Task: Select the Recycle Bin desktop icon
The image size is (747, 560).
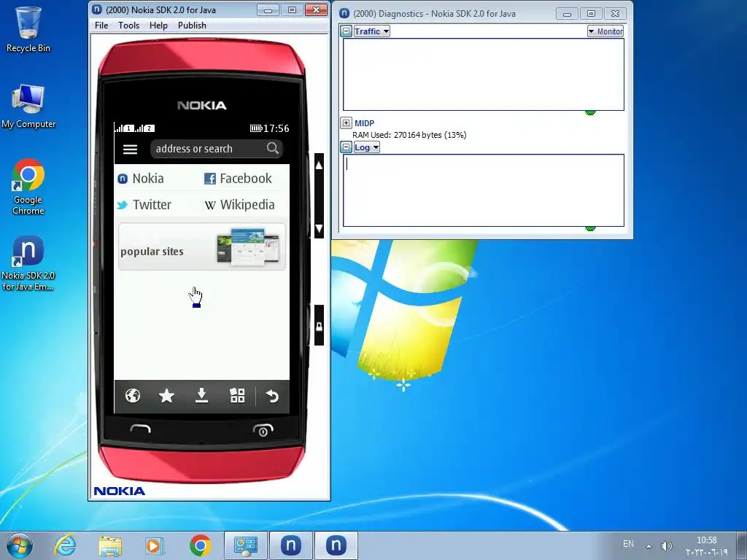Action: point(28,30)
